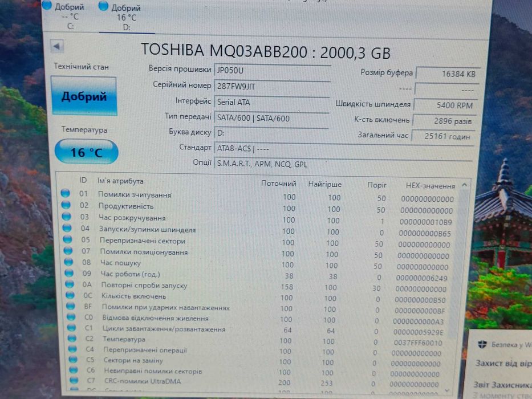Click the Найгірше column header
Viewport: 532px width, 399px height.
pos(324,184)
